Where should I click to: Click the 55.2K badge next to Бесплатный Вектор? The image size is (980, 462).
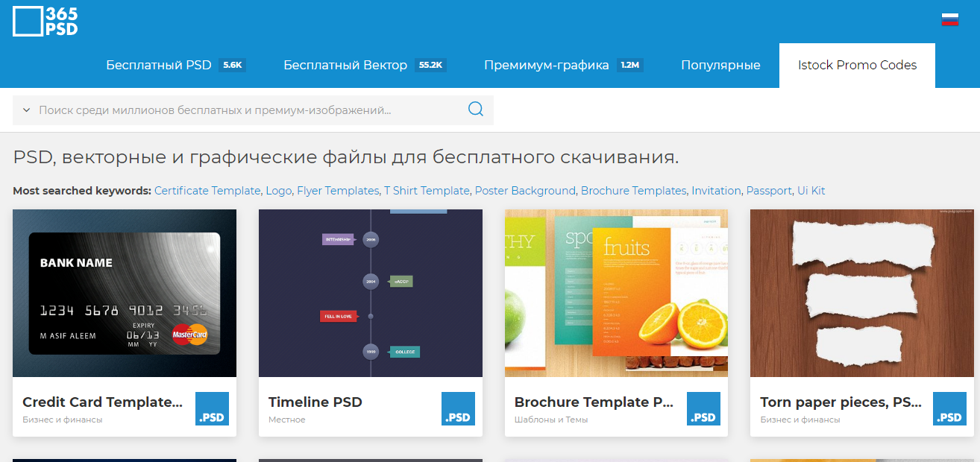pos(430,65)
